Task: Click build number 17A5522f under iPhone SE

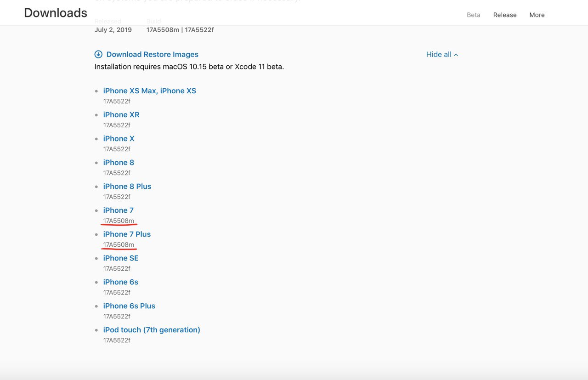Action: click(x=117, y=268)
